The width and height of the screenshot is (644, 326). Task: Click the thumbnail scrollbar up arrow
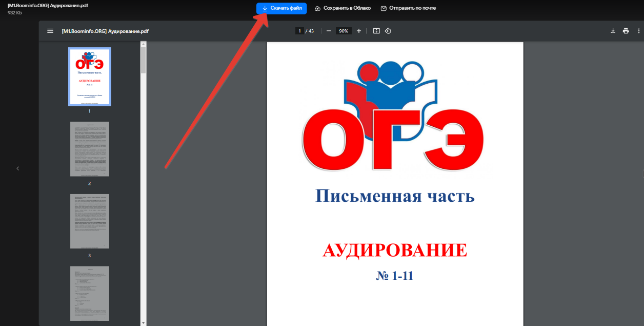tap(144, 44)
